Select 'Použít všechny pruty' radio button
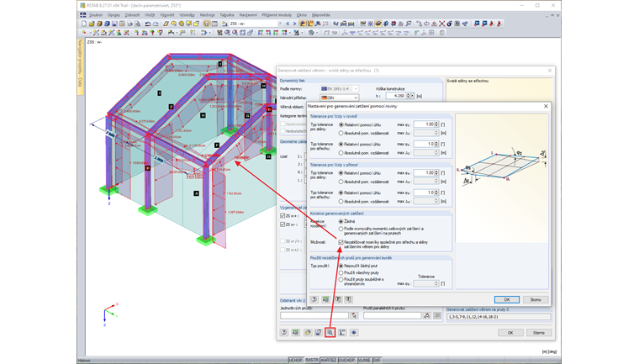The height and width of the screenshot is (364, 639). 341,272
